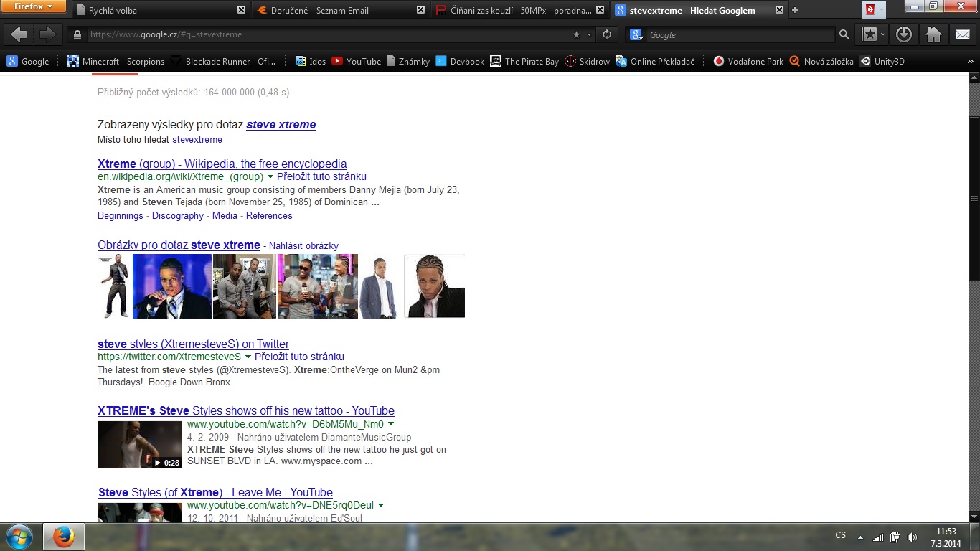Open the References sitelink
Viewport: 980px width, 551px height.
pos(269,215)
